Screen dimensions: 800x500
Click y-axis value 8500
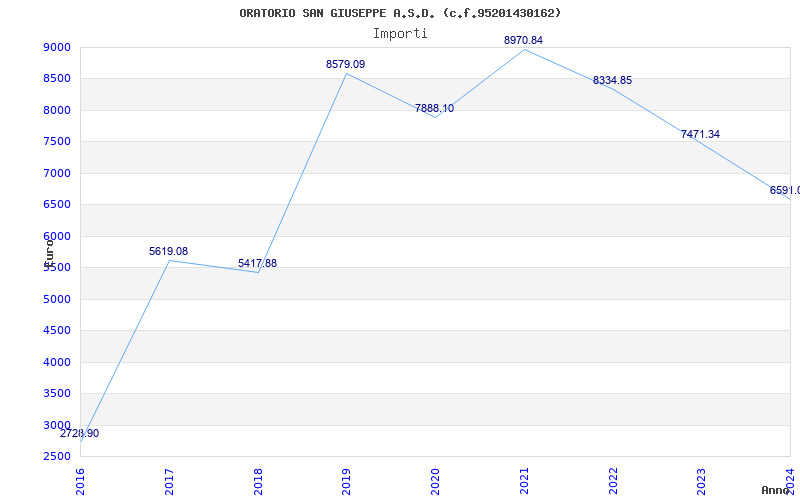pyautogui.click(x=57, y=79)
